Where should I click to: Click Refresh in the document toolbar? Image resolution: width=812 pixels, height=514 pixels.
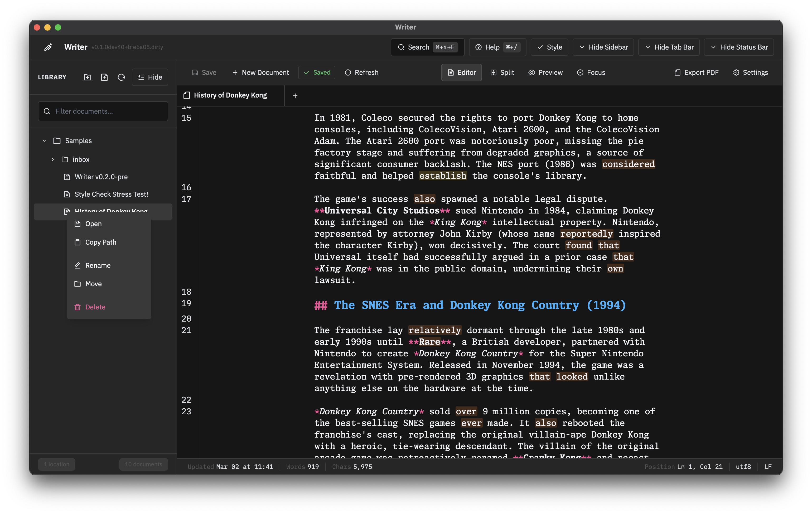pos(361,72)
